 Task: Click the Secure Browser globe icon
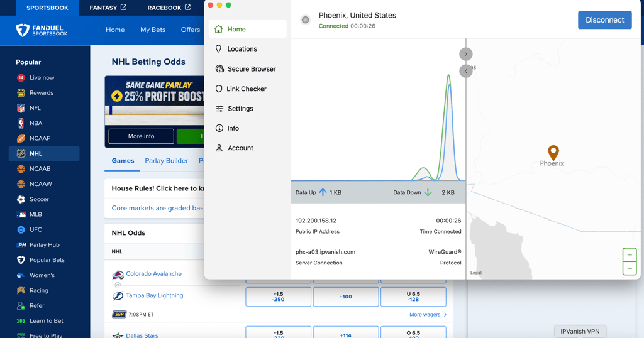coord(219,68)
